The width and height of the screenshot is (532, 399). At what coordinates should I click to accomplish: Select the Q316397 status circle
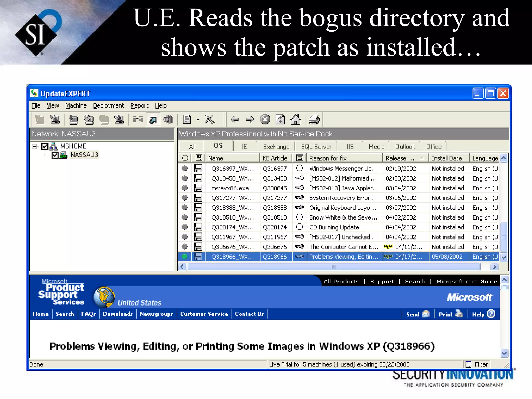click(185, 168)
